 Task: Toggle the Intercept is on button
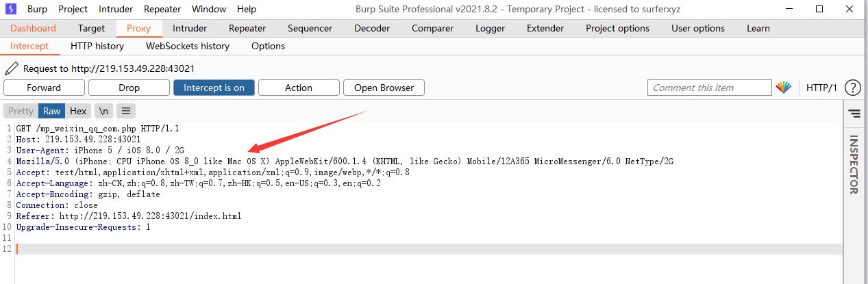(214, 88)
